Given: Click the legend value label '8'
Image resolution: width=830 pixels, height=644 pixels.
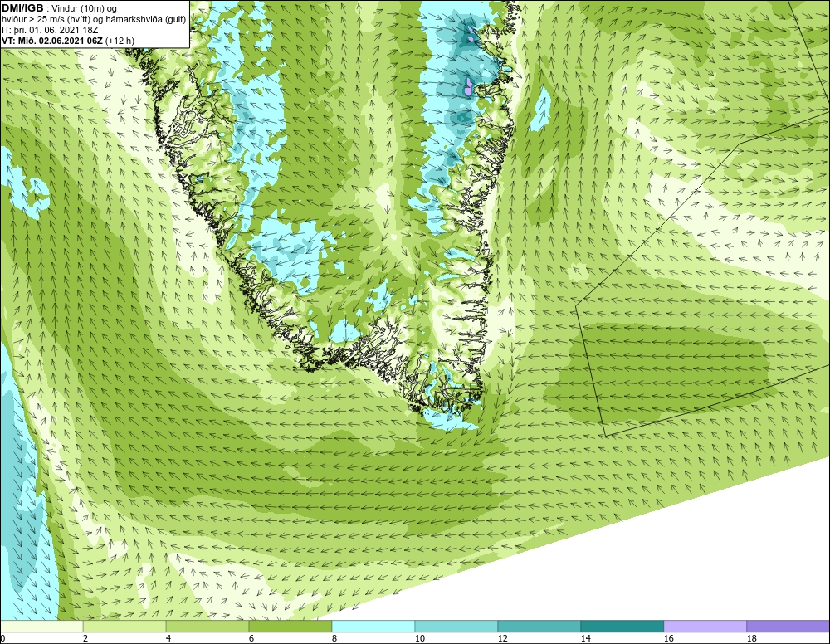Looking at the screenshot, I should pyautogui.click(x=334, y=638).
